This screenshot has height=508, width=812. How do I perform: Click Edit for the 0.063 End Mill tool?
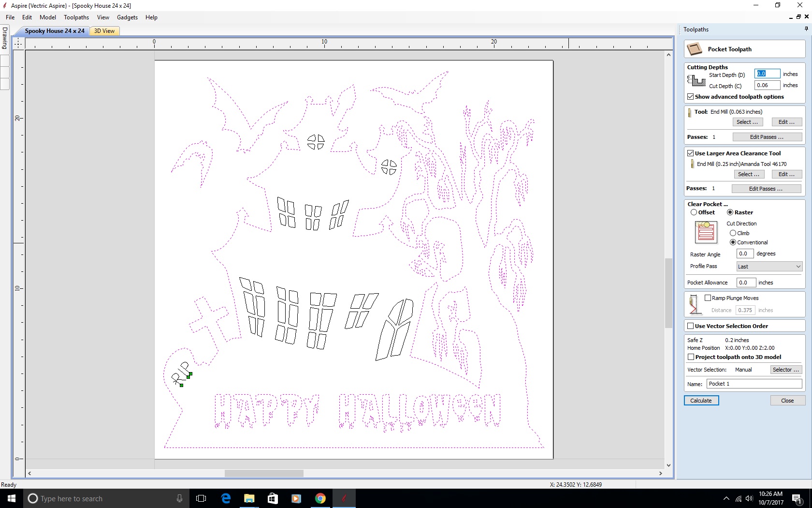click(787, 122)
